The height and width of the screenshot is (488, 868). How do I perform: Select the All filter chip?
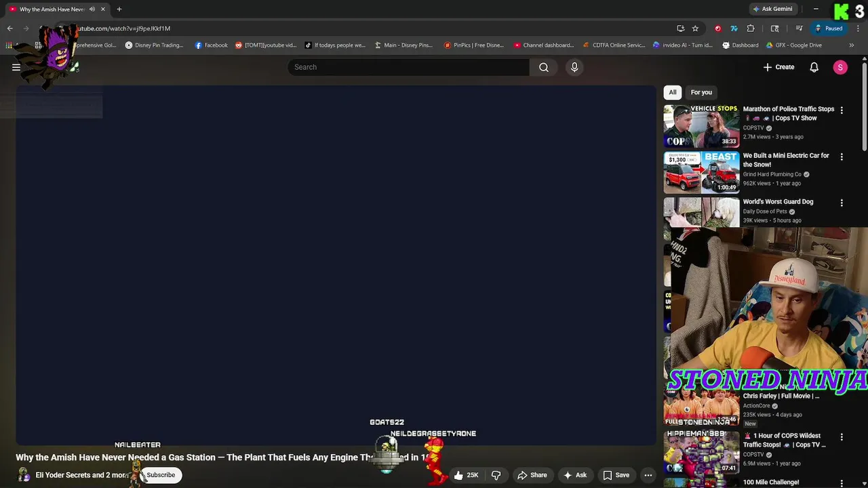coord(673,92)
